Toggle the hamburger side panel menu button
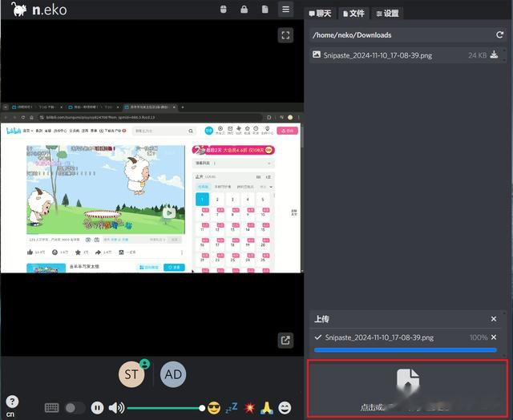513x420 pixels. pyautogui.click(x=285, y=9)
